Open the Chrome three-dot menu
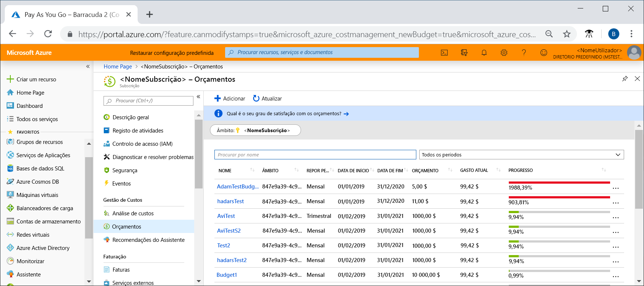 click(x=631, y=34)
